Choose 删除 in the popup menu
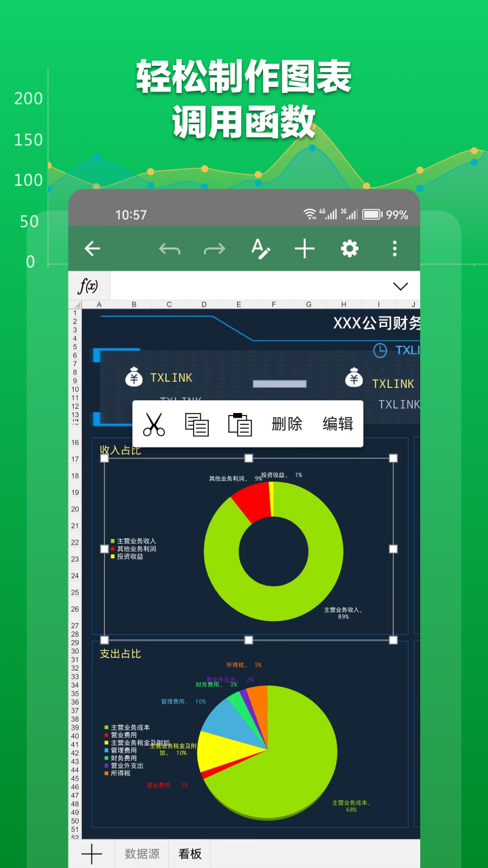The height and width of the screenshot is (868, 488). tap(287, 424)
